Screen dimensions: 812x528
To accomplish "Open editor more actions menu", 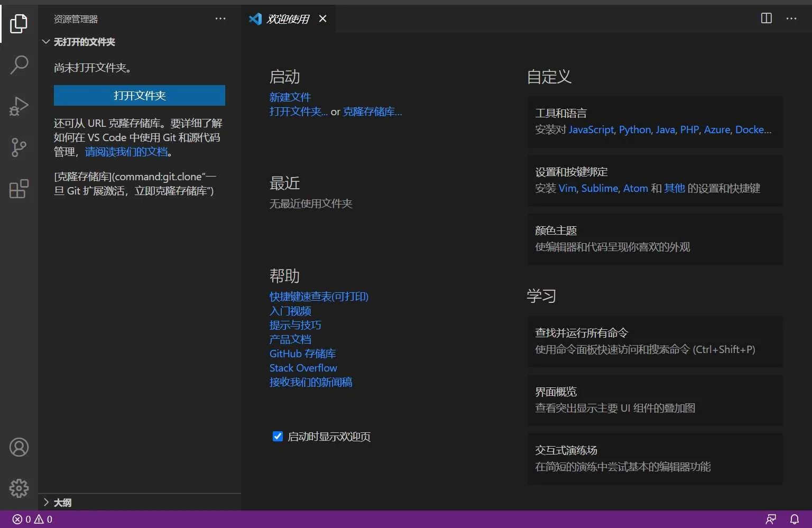I will coord(791,18).
